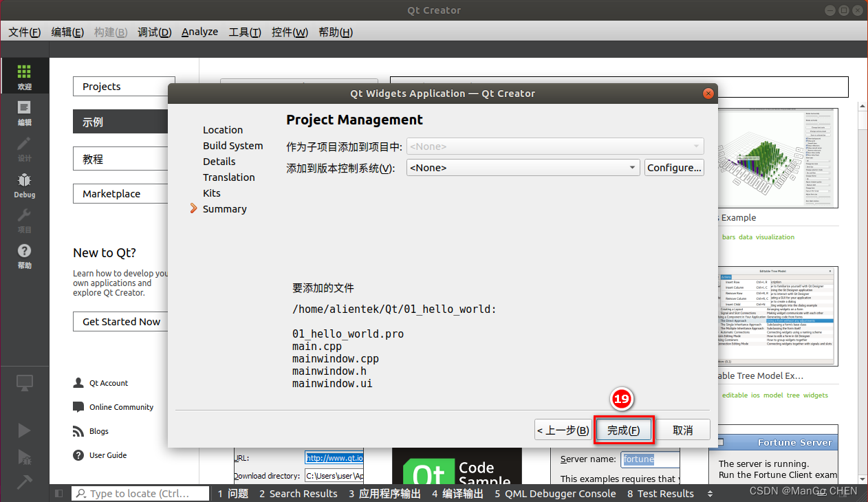Click the disabled 作为子项目添加到项目中 dropdown
Viewport: 868px width, 502px height.
tap(555, 146)
